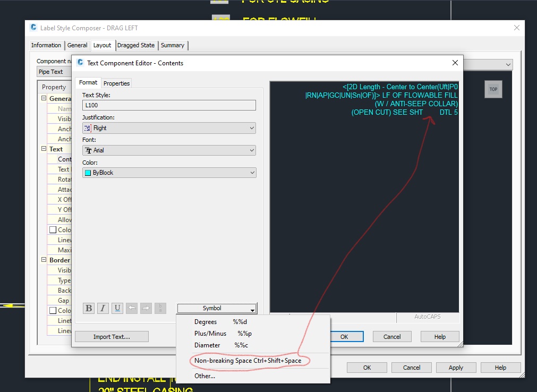Screen dimensions: 537x392
Task: Click the Label Style Composer app icon
Action: pos(33,28)
